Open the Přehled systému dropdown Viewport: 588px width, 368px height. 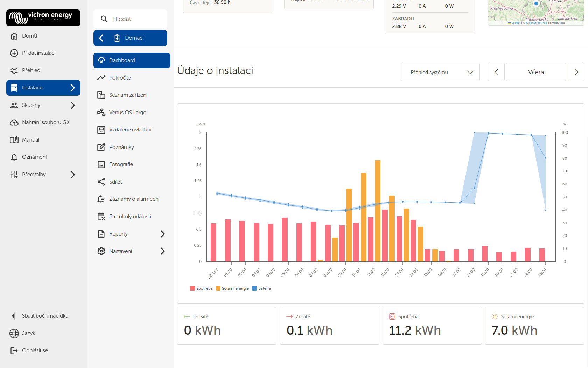click(x=440, y=72)
